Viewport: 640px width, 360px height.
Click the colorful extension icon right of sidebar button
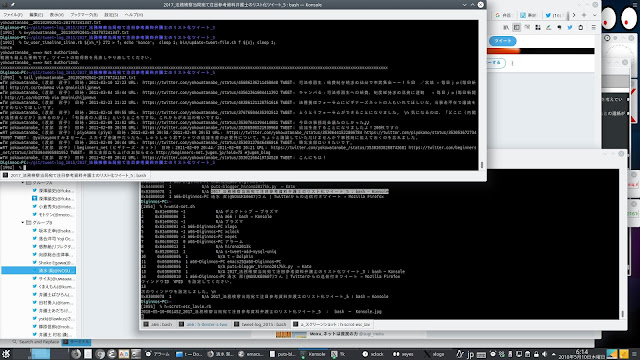click(527, 27)
